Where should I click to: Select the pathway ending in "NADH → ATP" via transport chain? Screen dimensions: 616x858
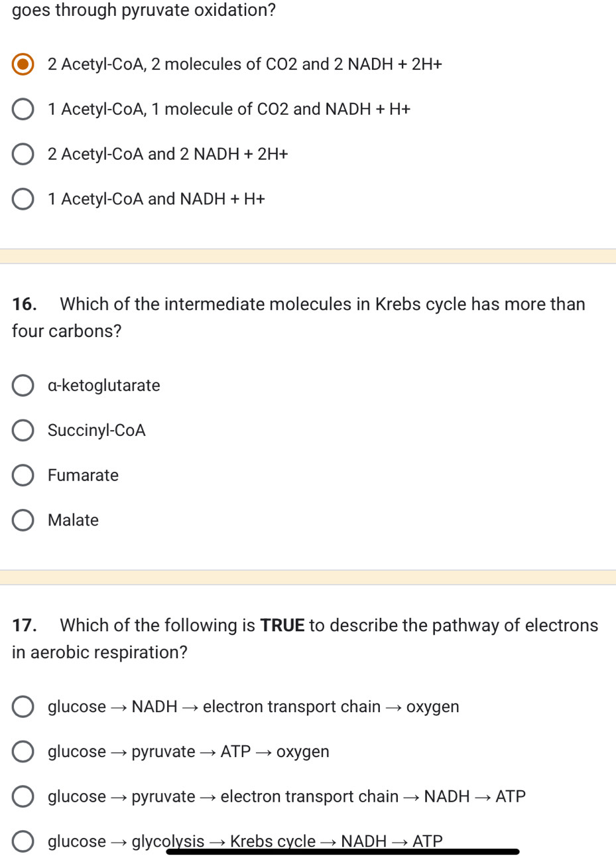point(22,796)
